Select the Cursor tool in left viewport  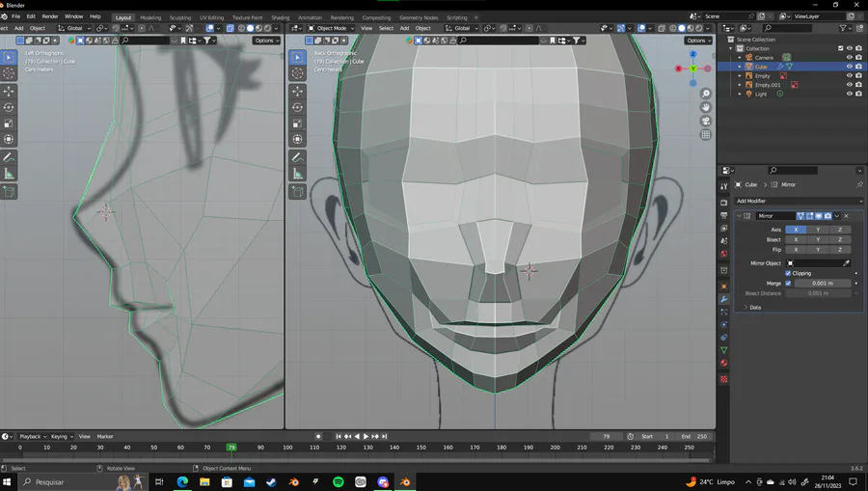(9, 73)
